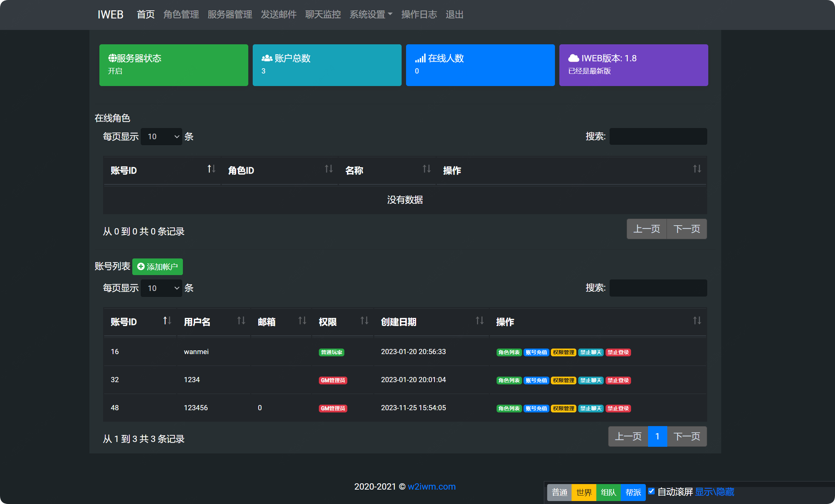Select the 世界 chat channel
This screenshot has height=504, width=835.
(584, 493)
